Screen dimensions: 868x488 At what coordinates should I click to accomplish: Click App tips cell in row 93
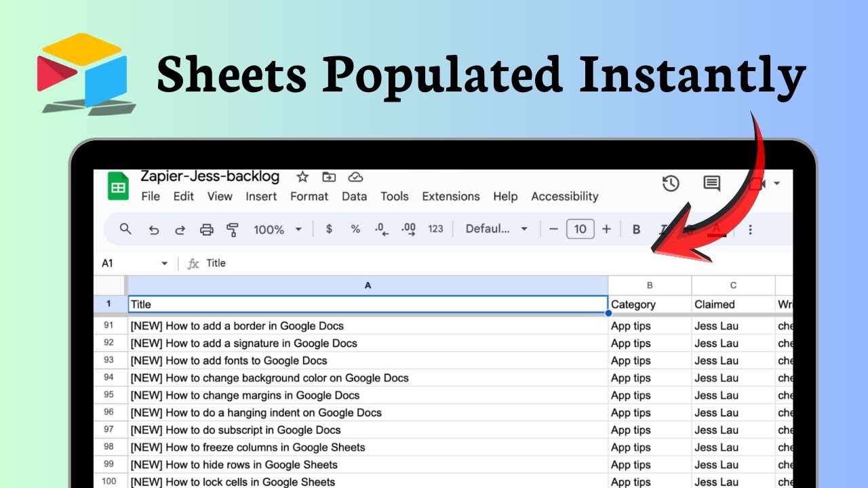pyautogui.click(x=650, y=361)
